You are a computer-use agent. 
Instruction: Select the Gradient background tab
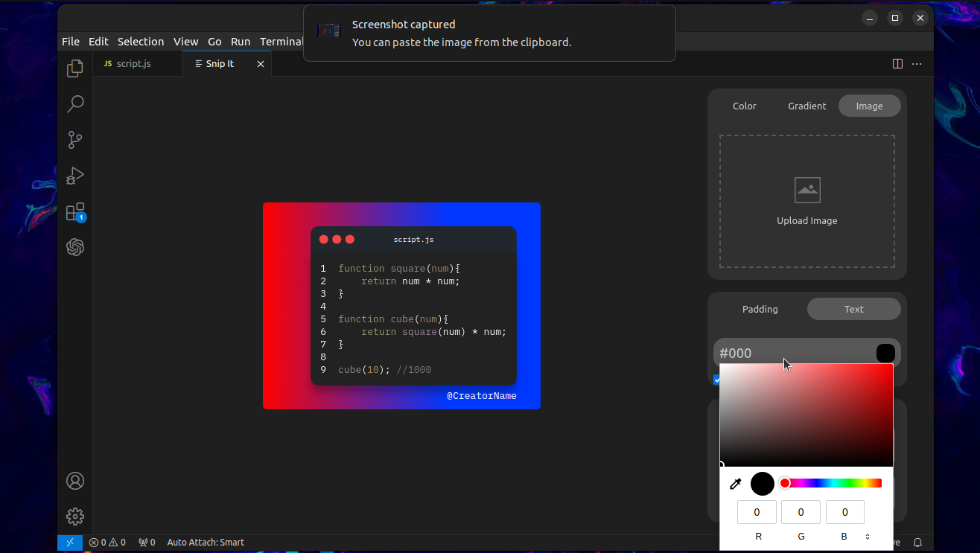point(807,106)
